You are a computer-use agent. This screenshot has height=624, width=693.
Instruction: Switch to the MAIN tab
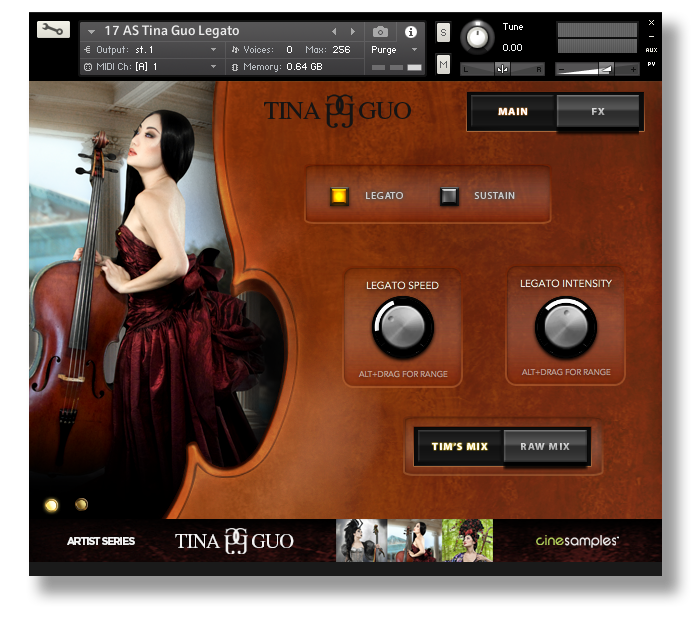513,111
